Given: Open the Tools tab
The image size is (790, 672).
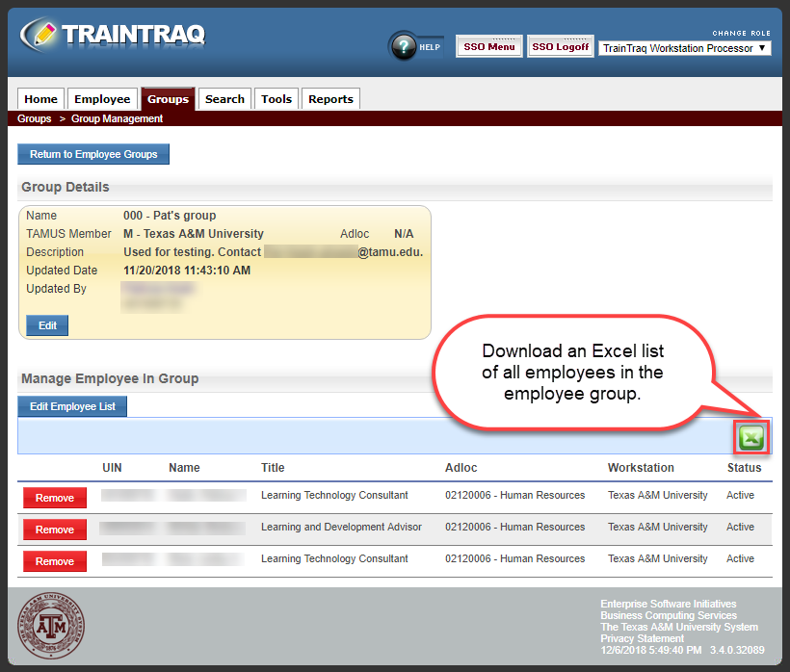Looking at the screenshot, I should [276, 98].
